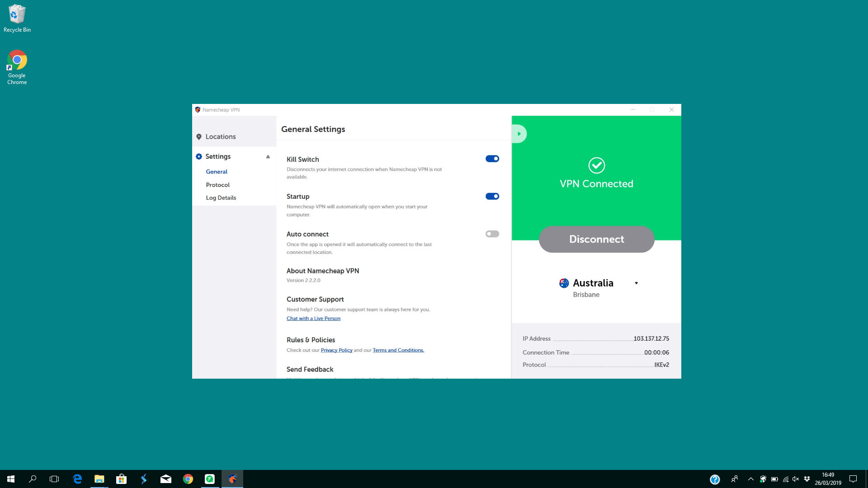Open the Mail app from taskbar

165,479
